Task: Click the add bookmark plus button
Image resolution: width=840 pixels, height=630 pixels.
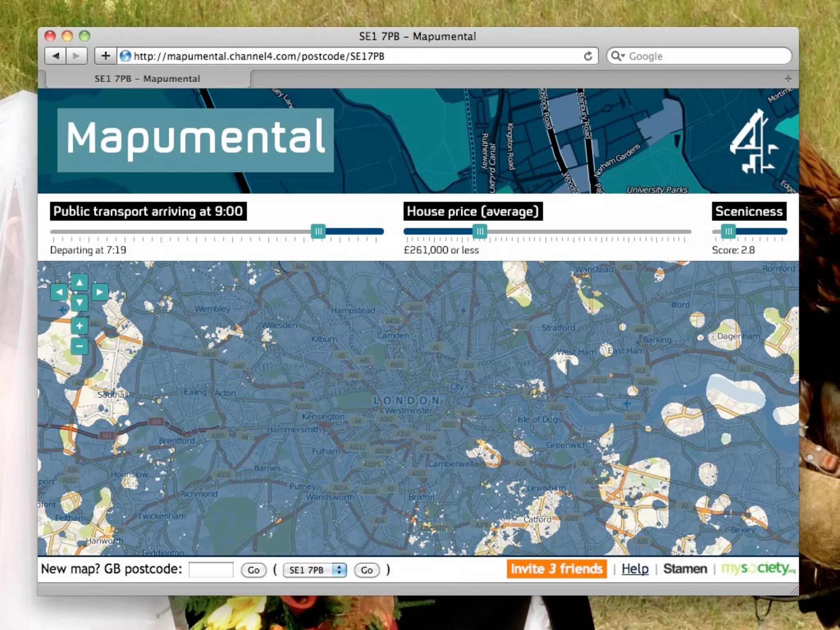Action: tap(105, 56)
